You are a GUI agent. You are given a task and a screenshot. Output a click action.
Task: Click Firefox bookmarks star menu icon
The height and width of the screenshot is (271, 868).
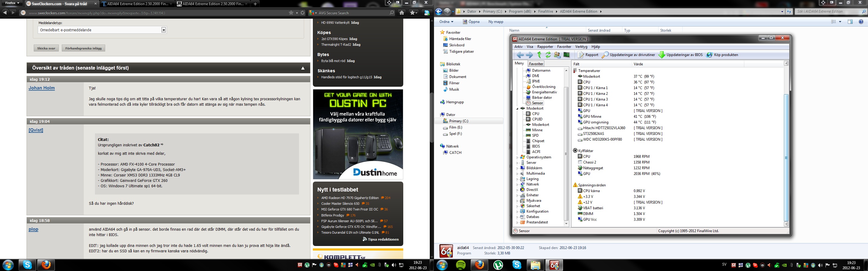point(414,13)
